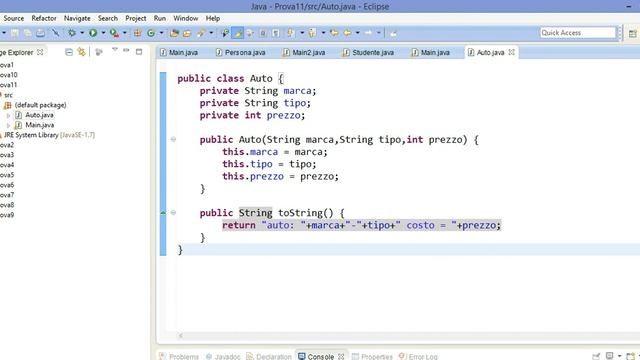Run the program with green play icon

[93, 33]
